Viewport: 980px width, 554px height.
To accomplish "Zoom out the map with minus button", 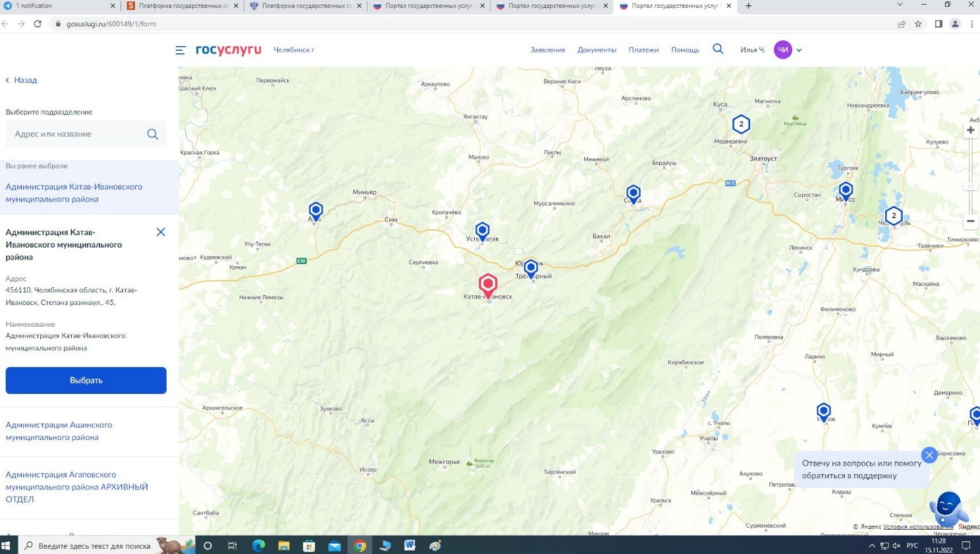I will pyautogui.click(x=970, y=221).
